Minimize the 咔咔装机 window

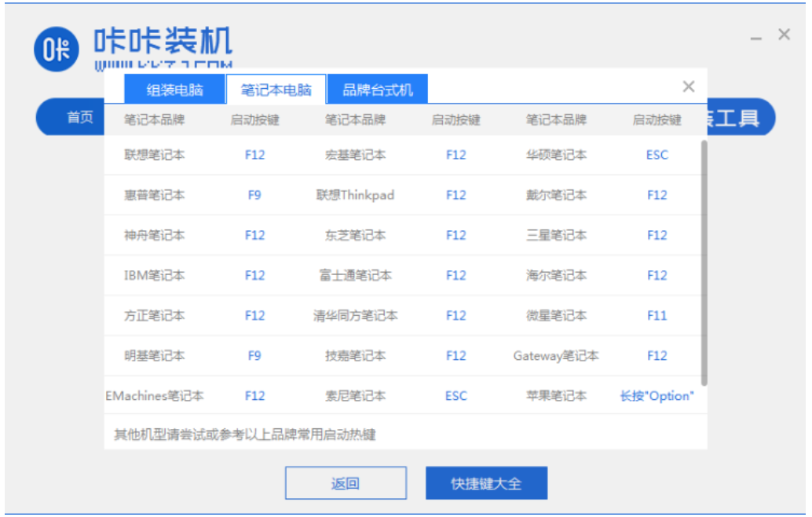point(756,37)
